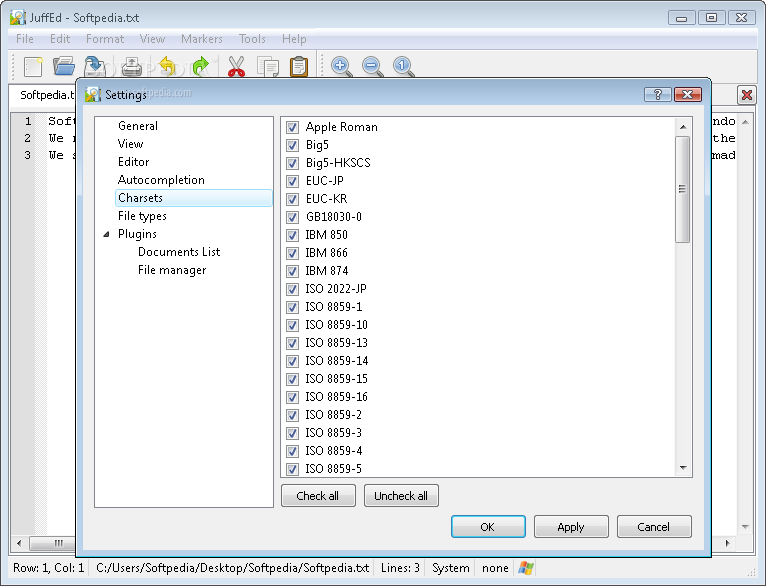Toggle the IBM 866 checkbox
Viewport: 766px width, 586px height.
point(292,253)
